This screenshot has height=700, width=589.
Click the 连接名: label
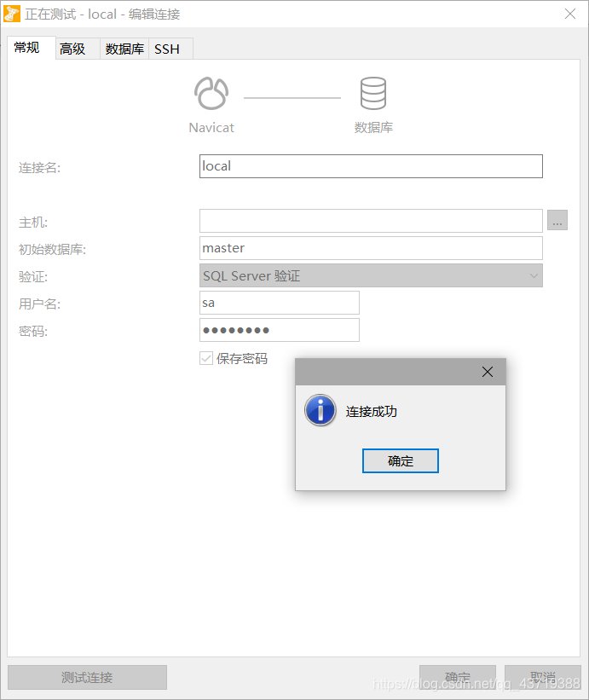[39, 168]
